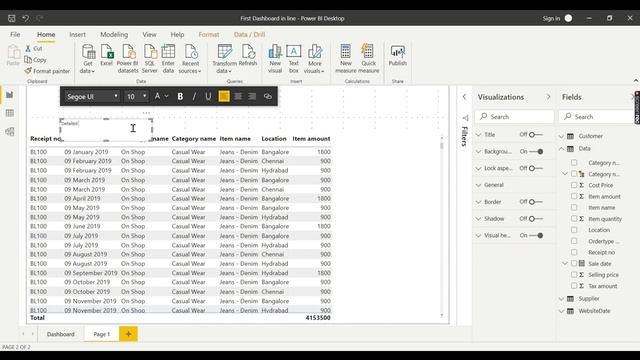Switch to the View ribbon tab
The height and width of the screenshot is (360, 640).
(x=149, y=35)
